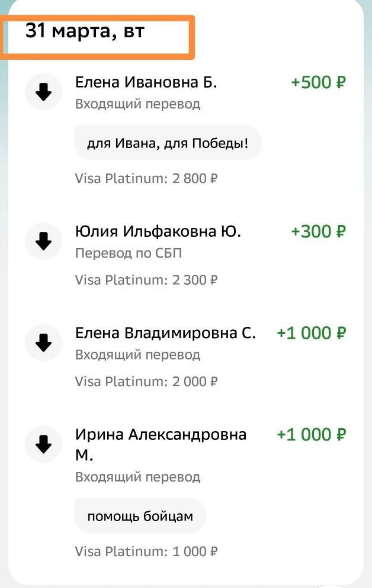Viewport: 372px width, 588px height.
Task: Click 'Visa Platinum: 2 300 ₽' balance text
Action: coord(146,279)
